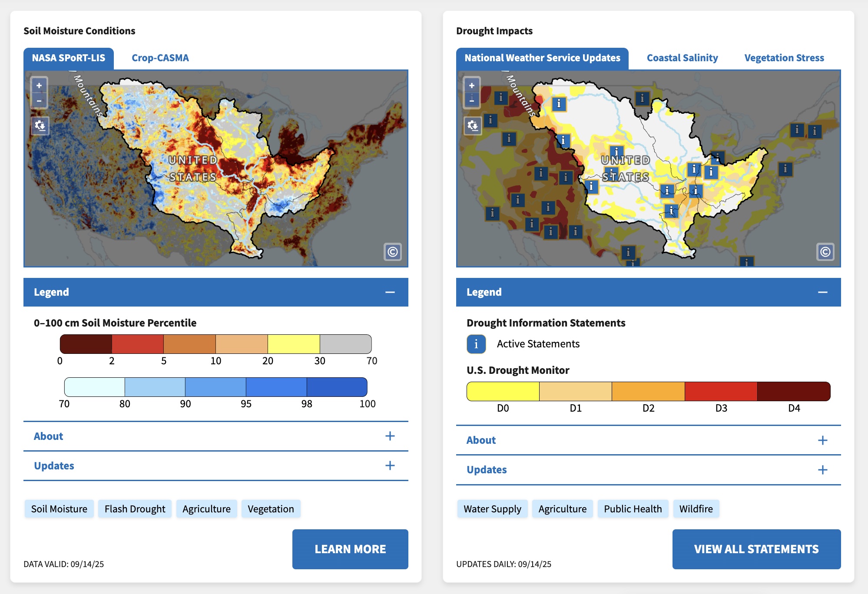Collapse the Drought Impacts Legend panel
The width and height of the screenshot is (868, 594).
click(x=822, y=292)
